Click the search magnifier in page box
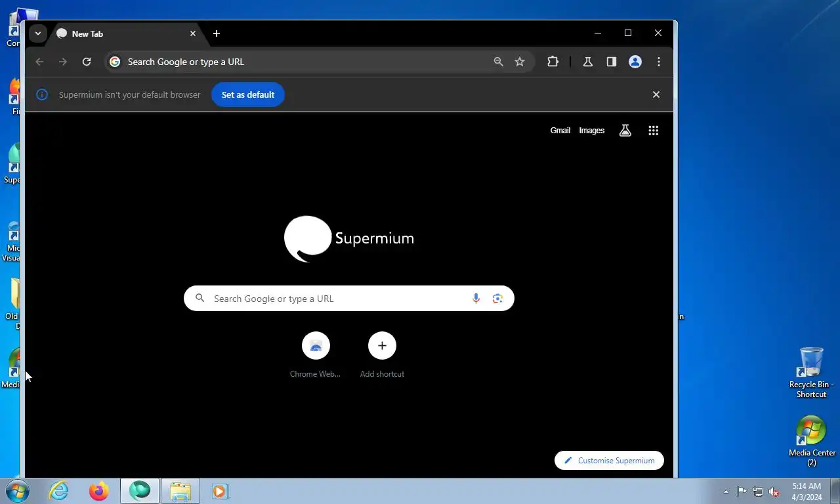Image resolution: width=840 pixels, height=504 pixels. click(200, 299)
